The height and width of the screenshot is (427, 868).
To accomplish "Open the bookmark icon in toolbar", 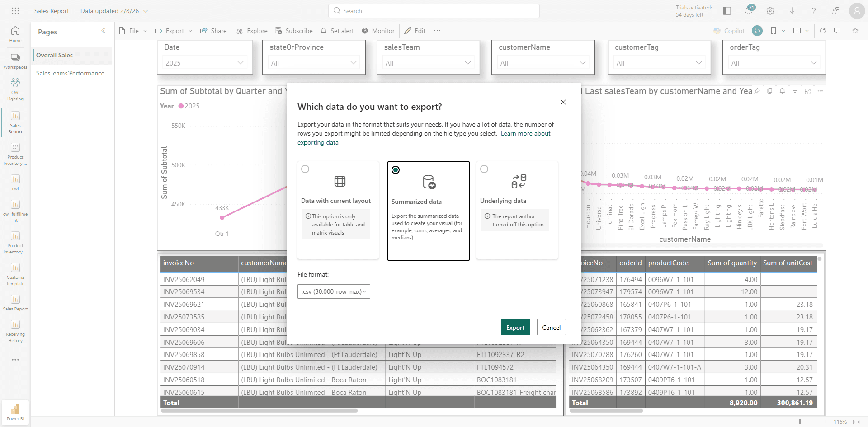I will coord(774,31).
